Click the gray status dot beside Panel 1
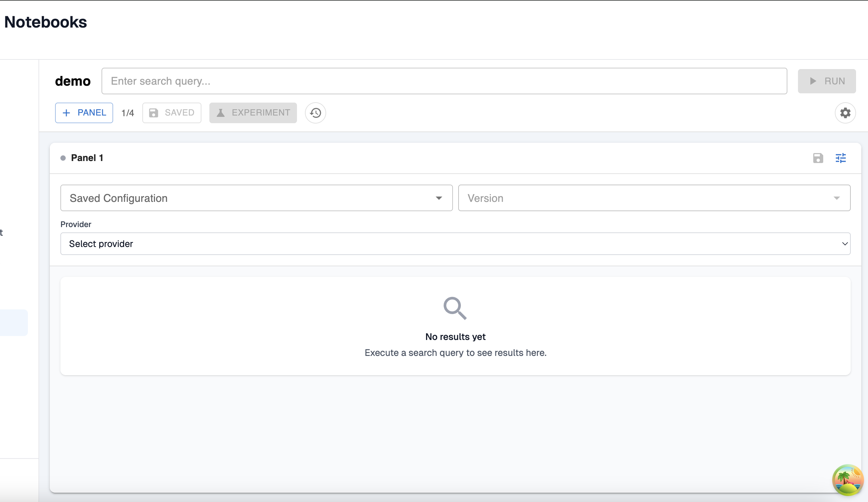The height and width of the screenshot is (502, 868). pos(63,158)
